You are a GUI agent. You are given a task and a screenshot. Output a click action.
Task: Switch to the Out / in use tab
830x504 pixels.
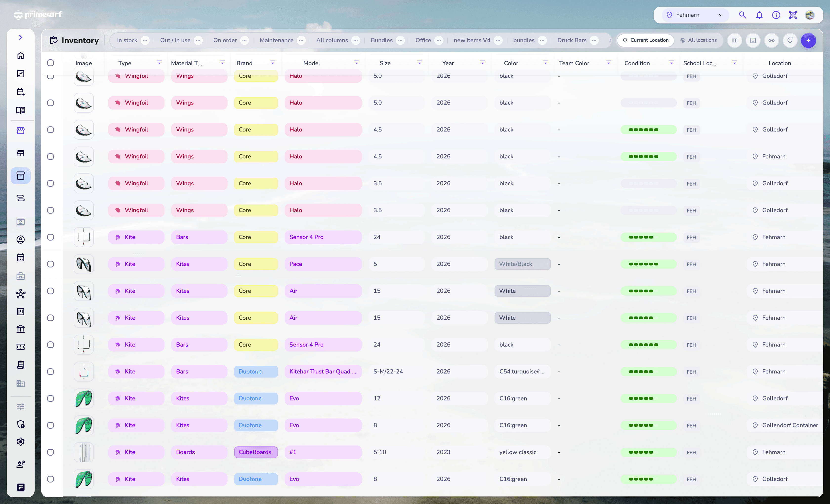point(175,41)
